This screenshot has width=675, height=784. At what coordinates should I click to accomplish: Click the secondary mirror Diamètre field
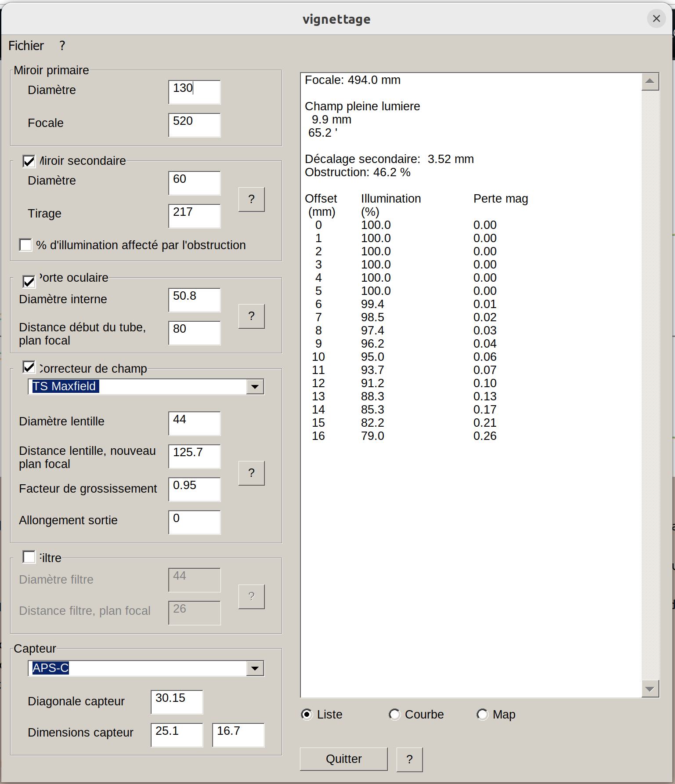[195, 183]
